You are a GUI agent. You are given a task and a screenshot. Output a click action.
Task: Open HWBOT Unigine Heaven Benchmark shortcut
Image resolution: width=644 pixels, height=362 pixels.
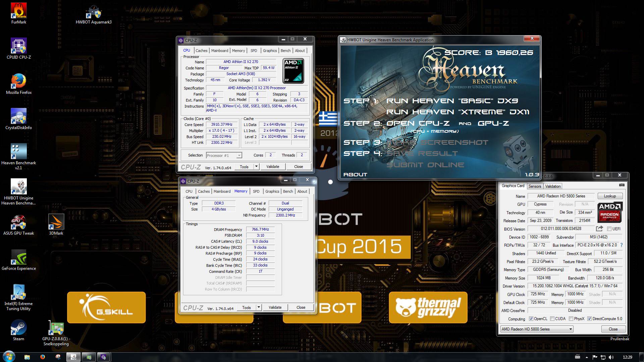(19, 191)
